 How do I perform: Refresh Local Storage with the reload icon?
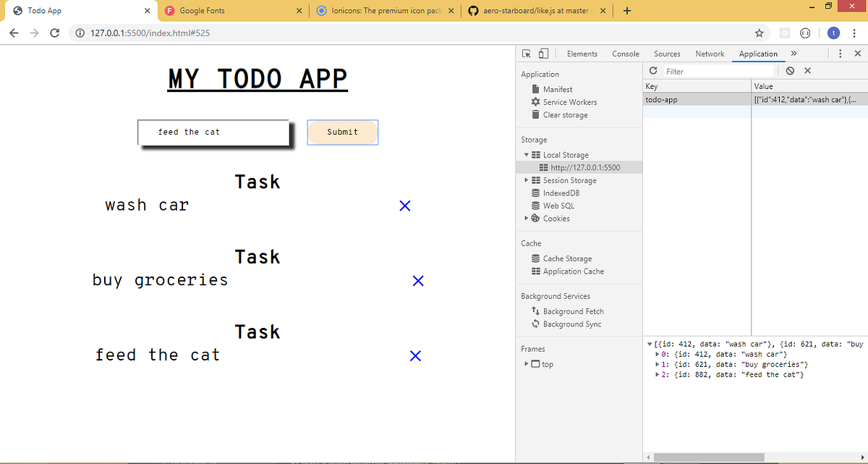pyautogui.click(x=652, y=70)
